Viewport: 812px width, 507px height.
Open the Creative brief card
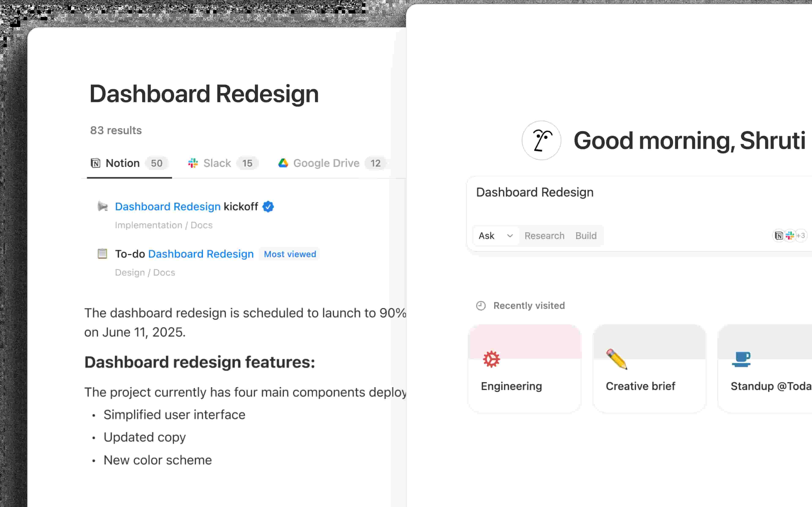point(649,369)
